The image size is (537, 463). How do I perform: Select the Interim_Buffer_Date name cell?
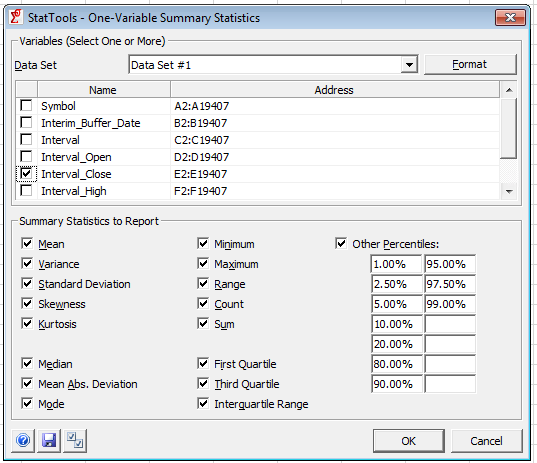[x=103, y=123]
